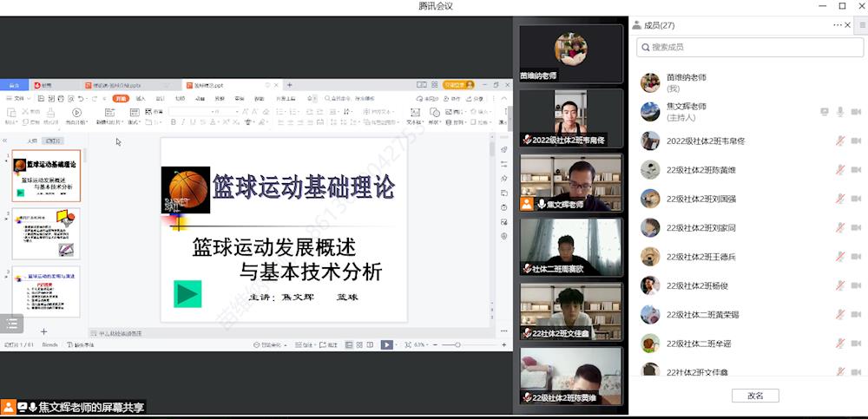Open the 文件 dropdown menu in WPS
868x419 pixels.
coord(17,99)
